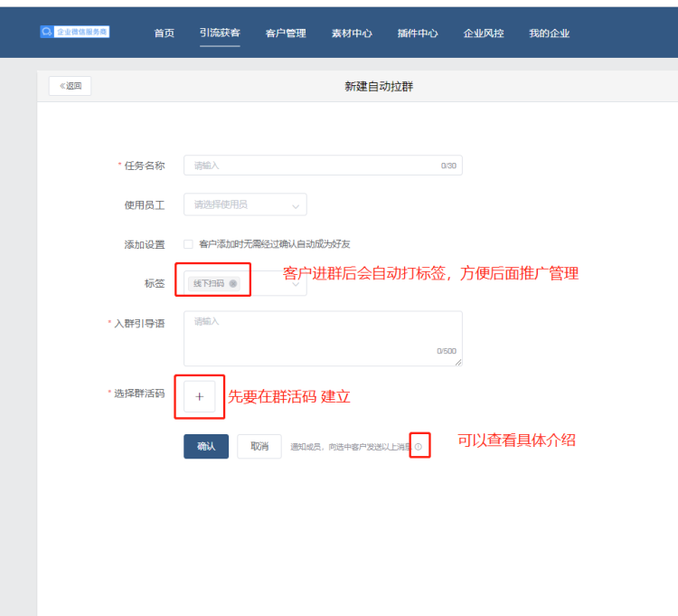Click the textarea resize handle corner
This screenshot has height=616, width=678.
coord(457,361)
